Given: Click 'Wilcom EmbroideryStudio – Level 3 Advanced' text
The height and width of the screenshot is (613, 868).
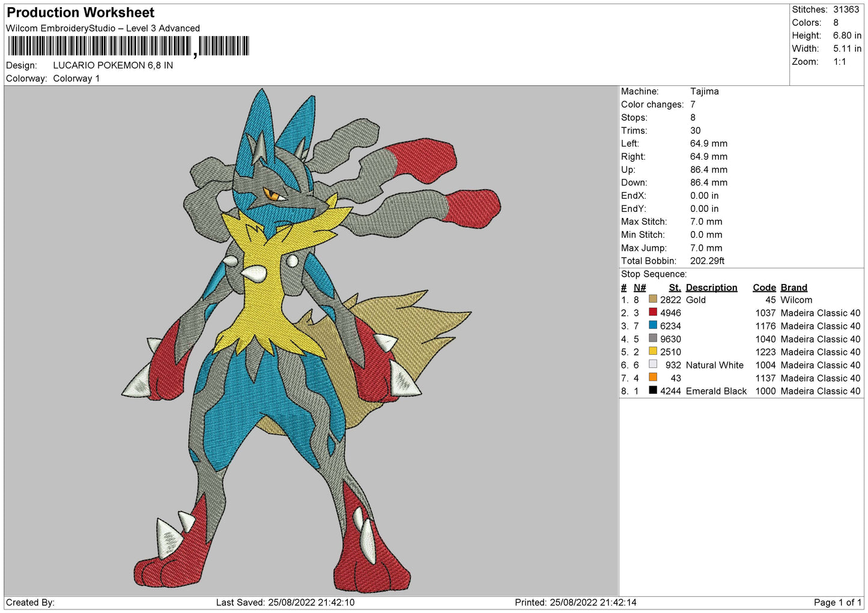Looking at the screenshot, I should (x=103, y=28).
